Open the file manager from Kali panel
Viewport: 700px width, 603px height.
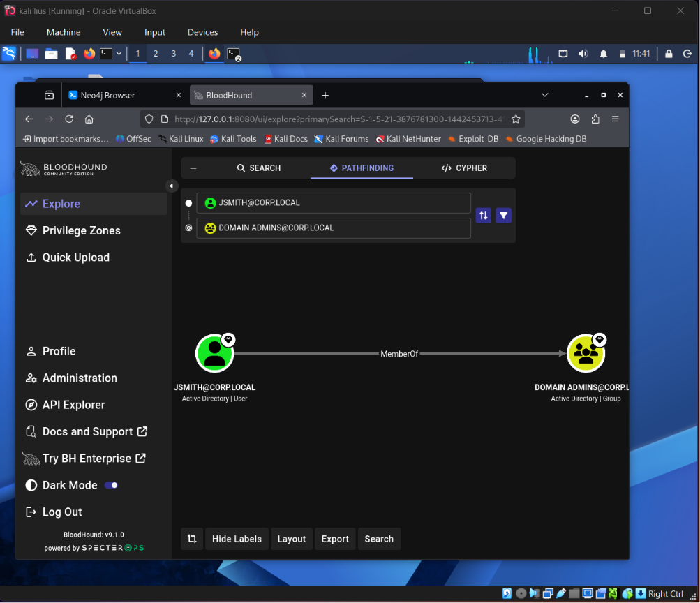point(52,54)
